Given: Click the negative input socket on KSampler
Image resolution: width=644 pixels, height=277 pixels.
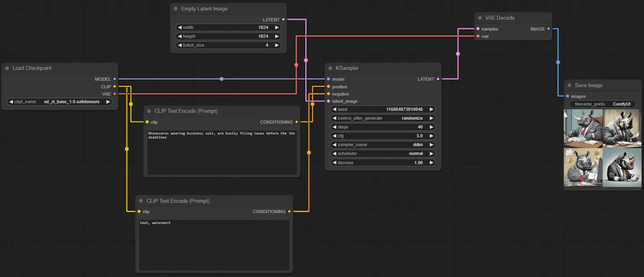Looking at the screenshot, I should click(x=328, y=94).
